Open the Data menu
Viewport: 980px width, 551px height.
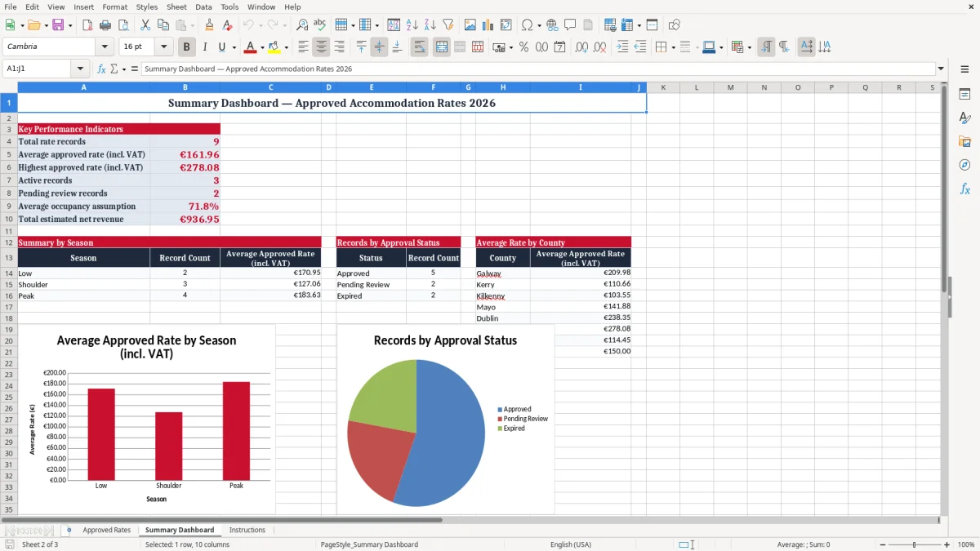[x=203, y=7]
